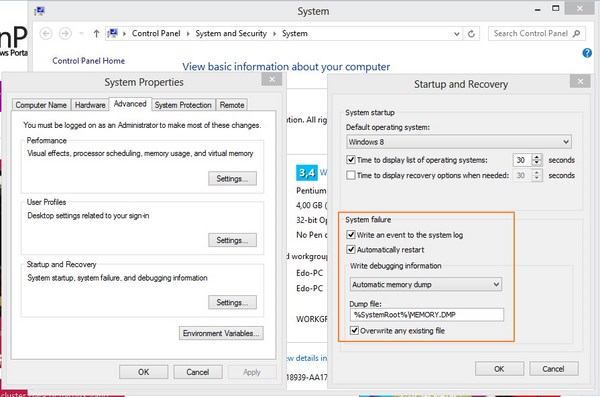The height and width of the screenshot is (397, 600).
Task: Switch to the Computer Name tab
Action: pyautogui.click(x=41, y=105)
